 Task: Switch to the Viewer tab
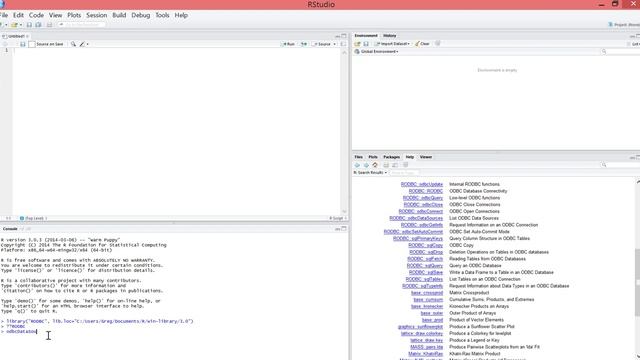(x=426, y=157)
